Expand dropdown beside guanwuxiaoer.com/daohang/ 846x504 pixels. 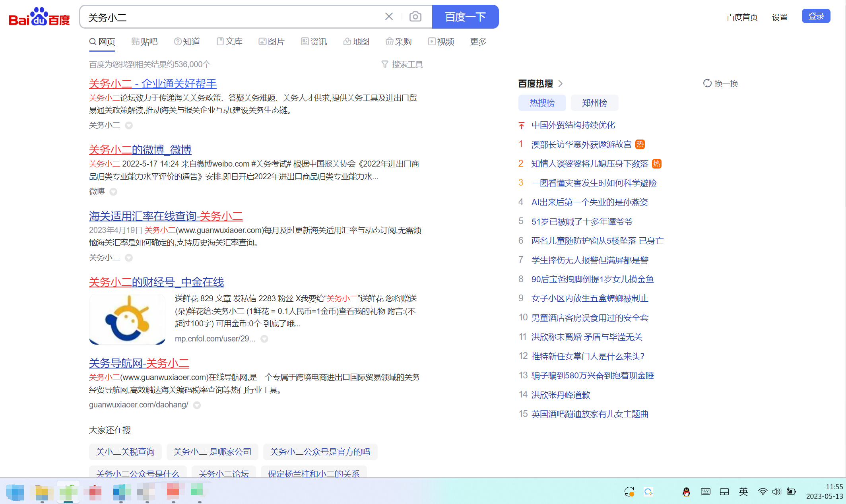pyautogui.click(x=197, y=405)
